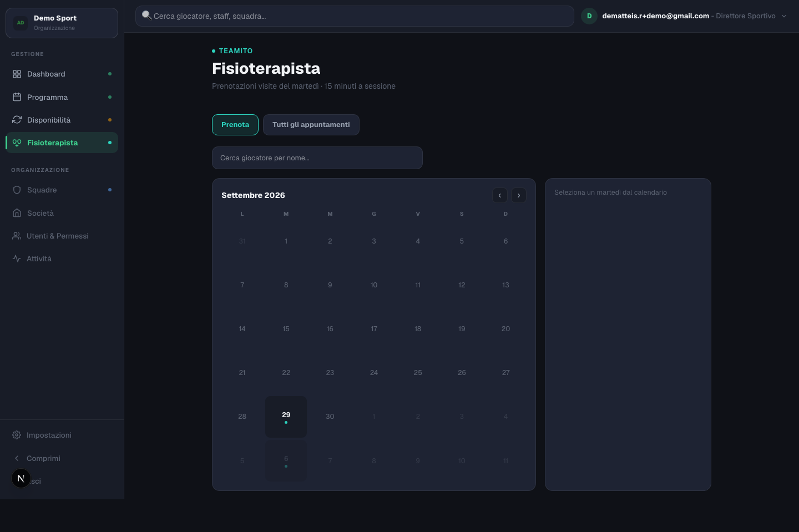Select Tuesday 29 September in calendar

286,417
